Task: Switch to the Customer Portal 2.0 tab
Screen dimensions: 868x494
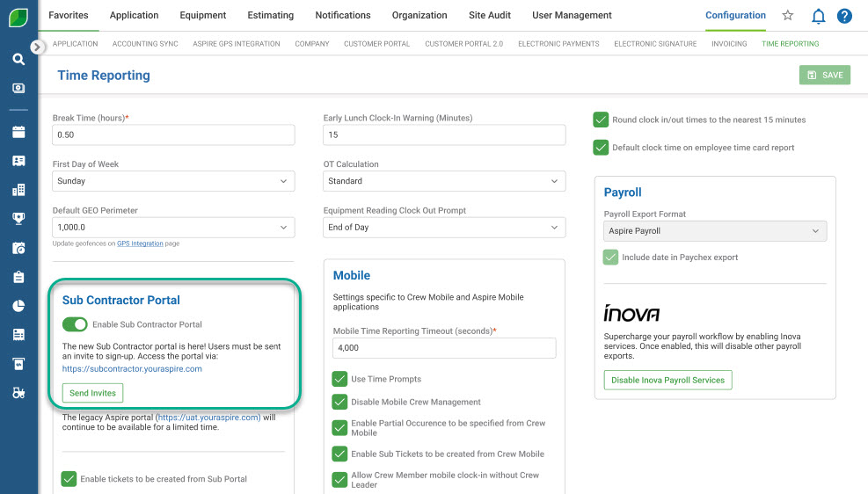Action: [x=463, y=44]
